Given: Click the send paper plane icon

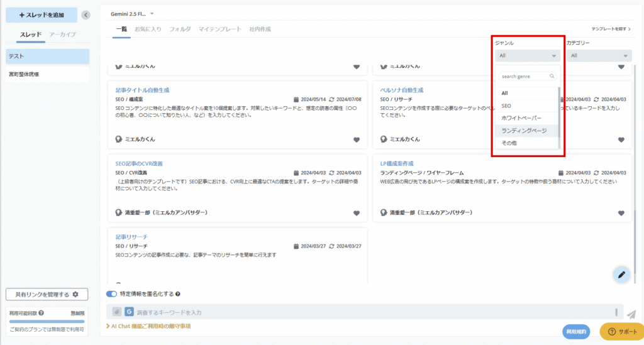Looking at the screenshot, I should [x=631, y=314].
